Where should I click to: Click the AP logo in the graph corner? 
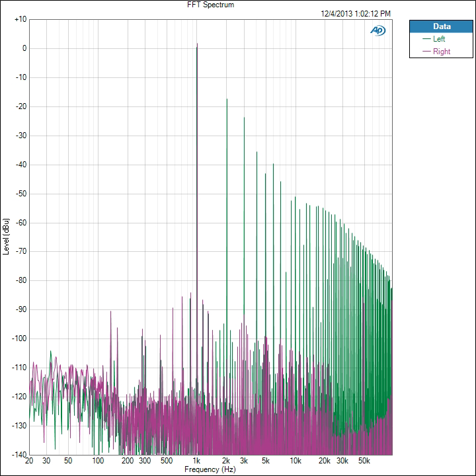pos(379,30)
